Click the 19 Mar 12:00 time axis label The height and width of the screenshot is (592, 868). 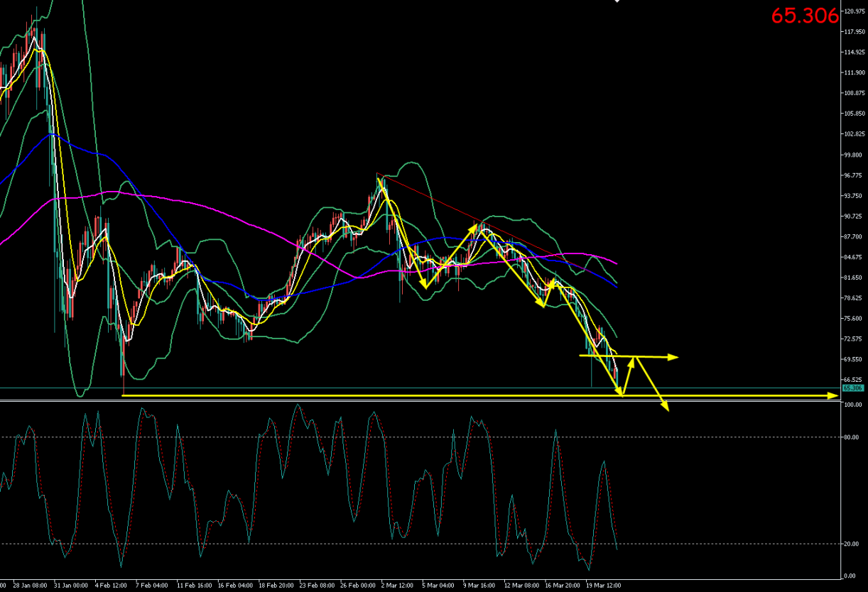pos(603,586)
